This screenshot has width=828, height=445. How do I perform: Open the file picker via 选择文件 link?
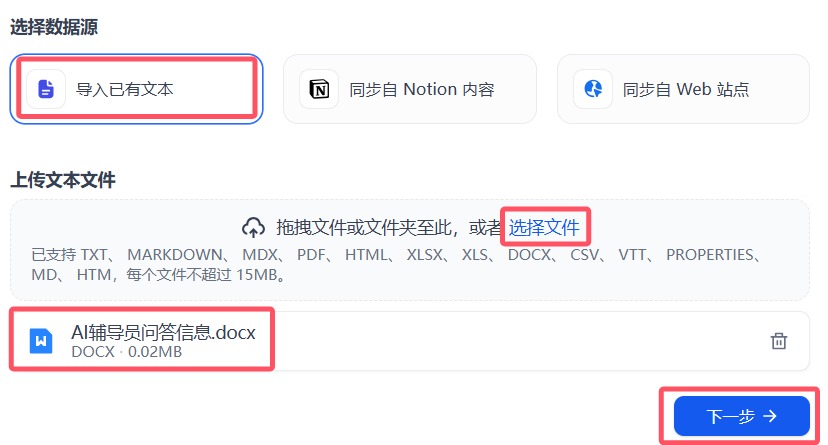pyautogui.click(x=544, y=228)
